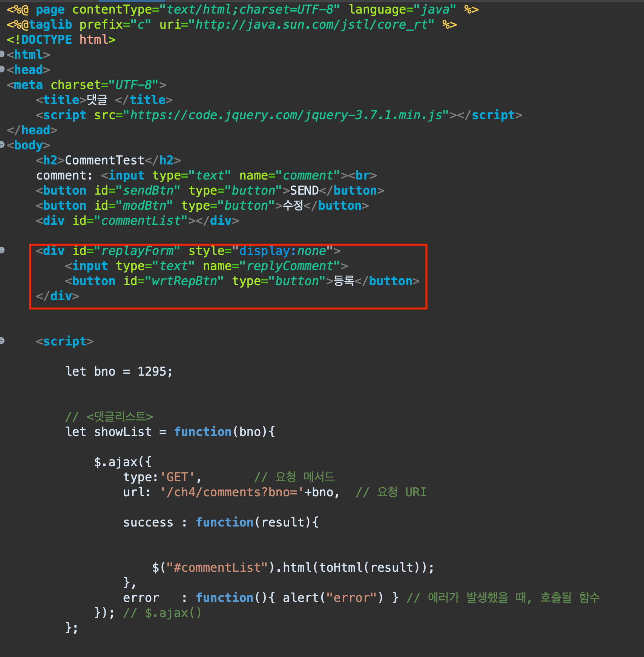The height and width of the screenshot is (657, 644).
Task: Click the meta charset UTF-8 line
Action: tap(86, 85)
